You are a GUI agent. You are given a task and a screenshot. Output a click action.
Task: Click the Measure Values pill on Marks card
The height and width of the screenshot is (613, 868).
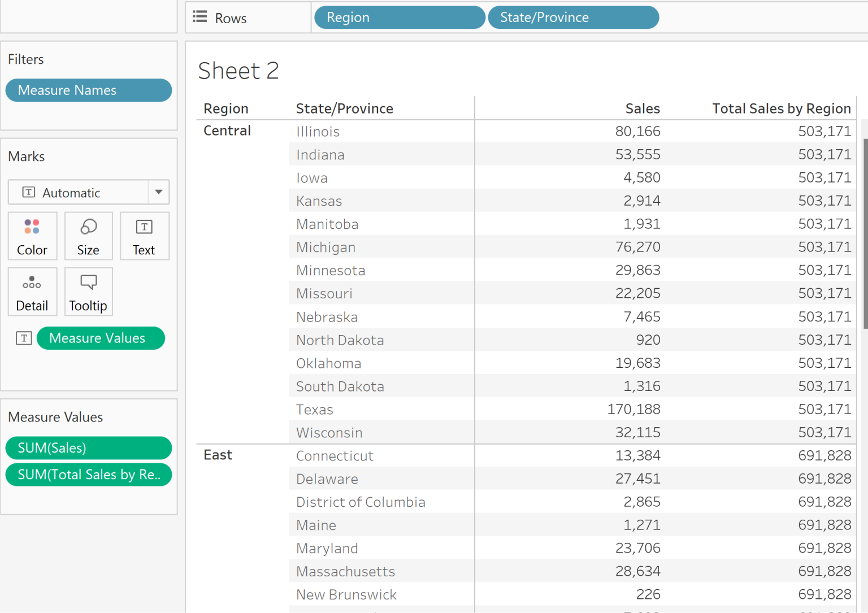coord(100,338)
